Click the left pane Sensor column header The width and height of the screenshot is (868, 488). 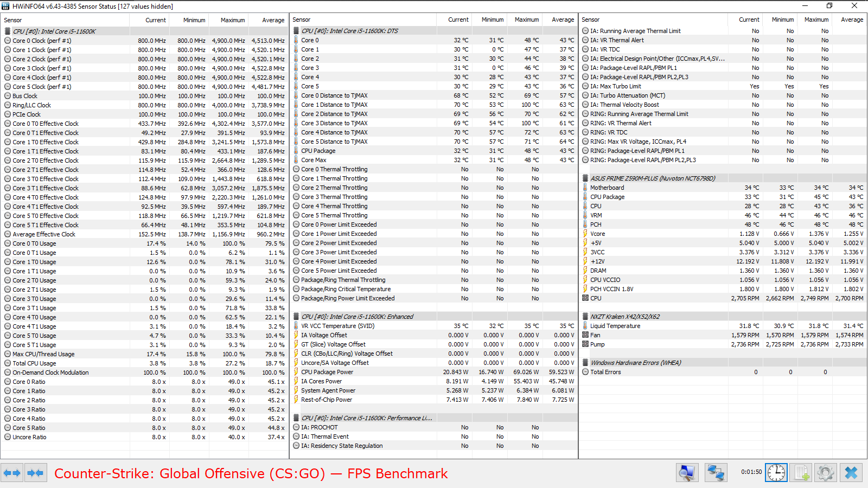[x=65, y=20]
